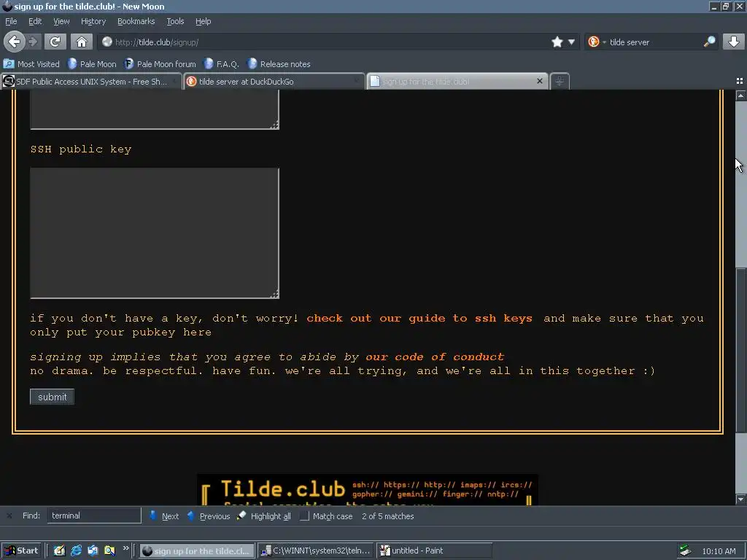
Task: Click the '2 of 5 matches' status text
Action: coord(388,516)
